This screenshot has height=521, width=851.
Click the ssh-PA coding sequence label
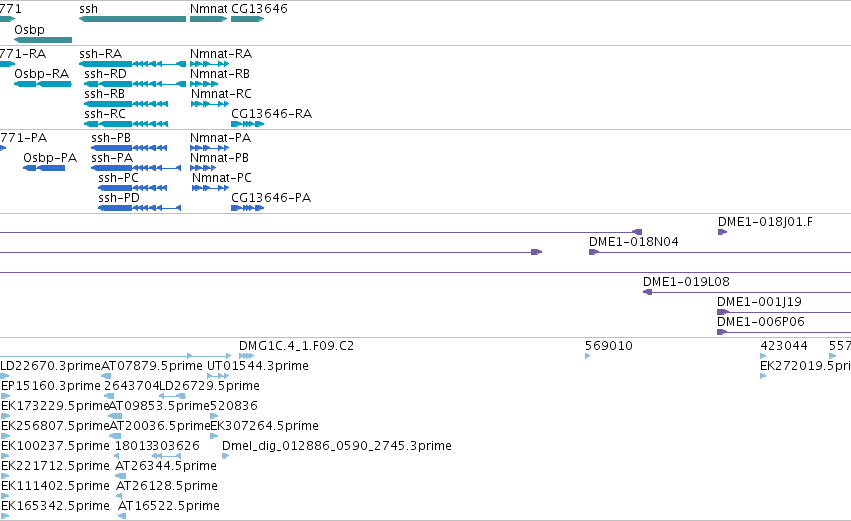pyautogui.click(x=112, y=158)
